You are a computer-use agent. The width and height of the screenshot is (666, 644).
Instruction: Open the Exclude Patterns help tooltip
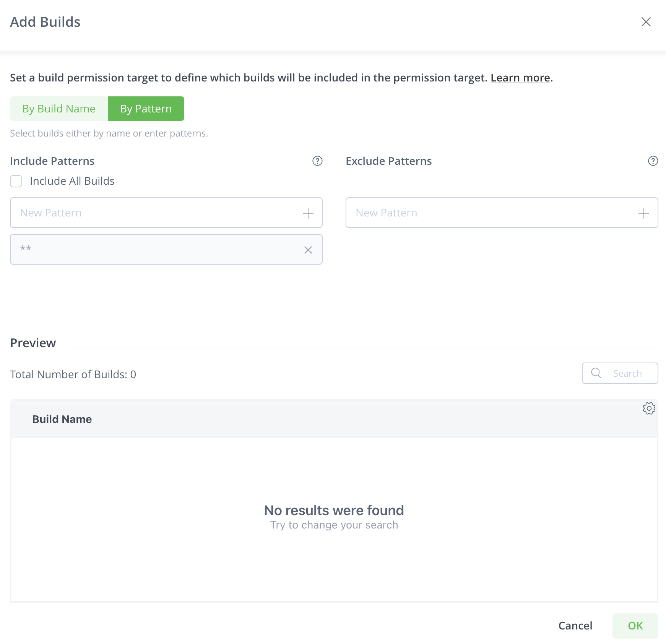pos(653,161)
